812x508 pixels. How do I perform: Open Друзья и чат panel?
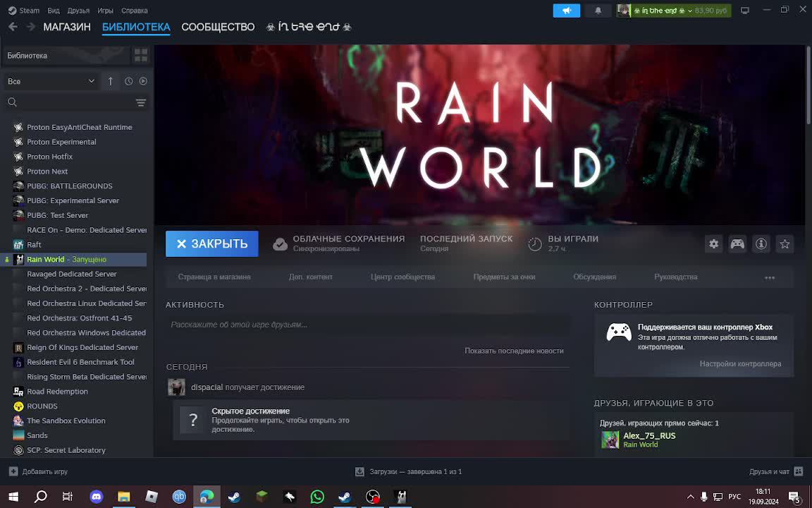[x=776, y=472]
